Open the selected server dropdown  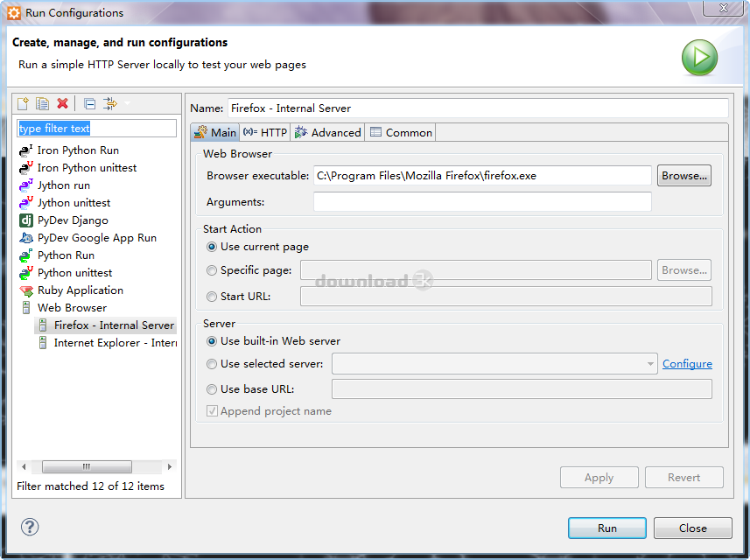coord(649,364)
